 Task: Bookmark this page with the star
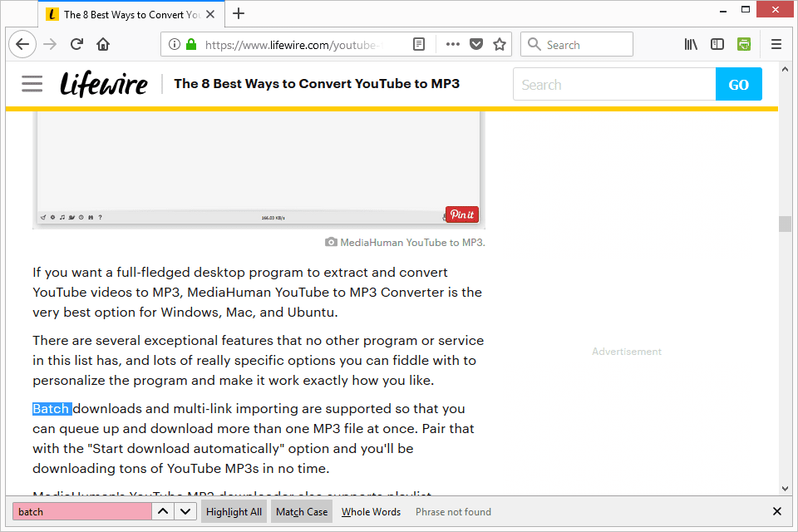click(500, 45)
